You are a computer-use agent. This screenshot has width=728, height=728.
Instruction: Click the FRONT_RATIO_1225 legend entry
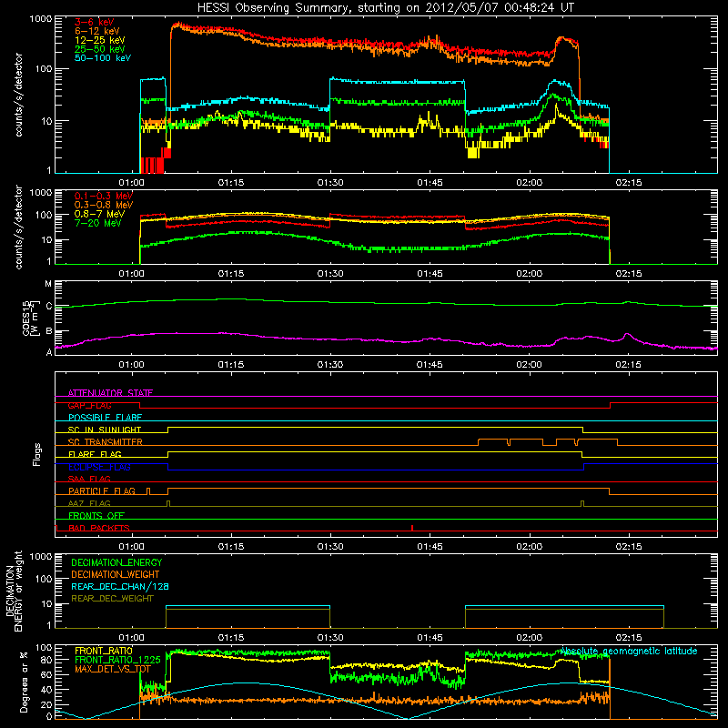tap(117, 660)
